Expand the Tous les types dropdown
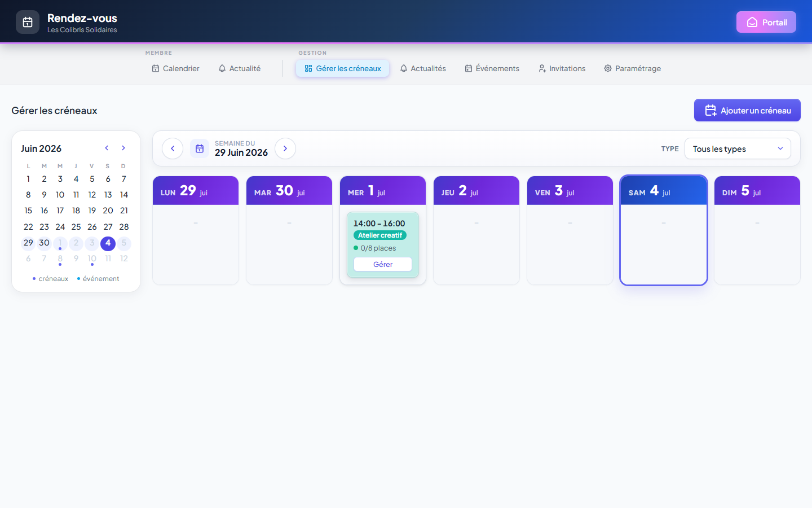The height and width of the screenshot is (508, 812). (x=738, y=148)
